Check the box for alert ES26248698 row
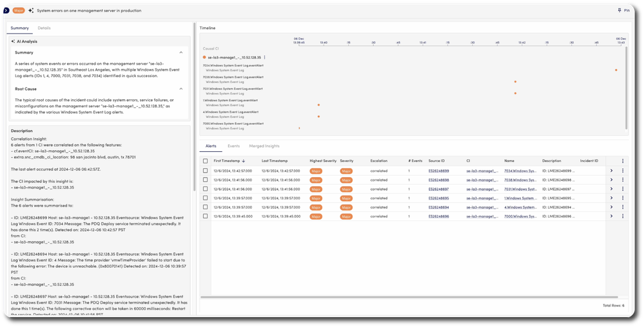This screenshot has width=644, height=327. [x=206, y=180]
